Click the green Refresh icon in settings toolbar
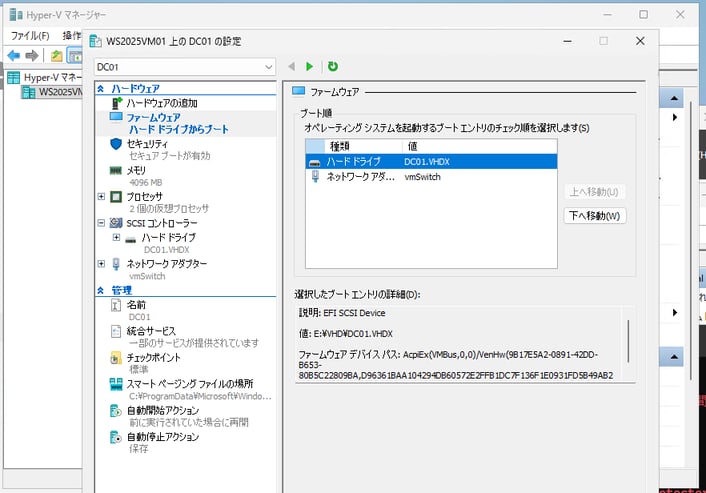Screen dimensions: 706x493 click(x=333, y=67)
